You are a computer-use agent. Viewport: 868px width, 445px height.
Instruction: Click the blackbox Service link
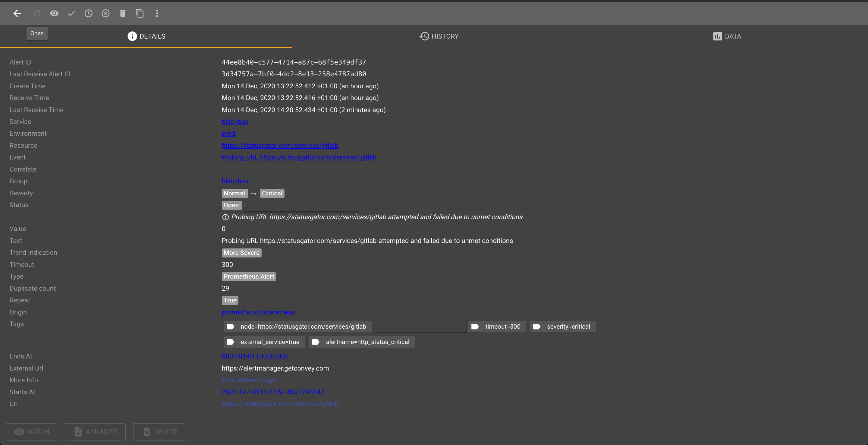point(235,122)
